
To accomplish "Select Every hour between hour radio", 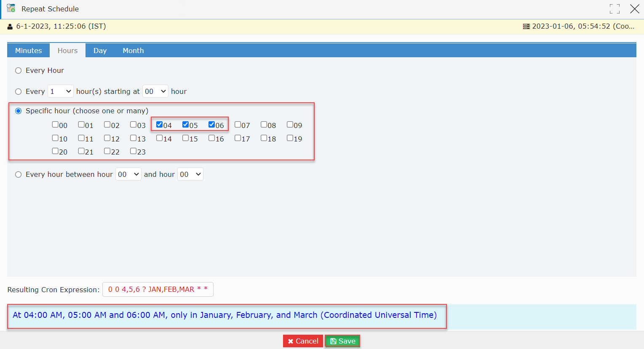I will (x=19, y=175).
